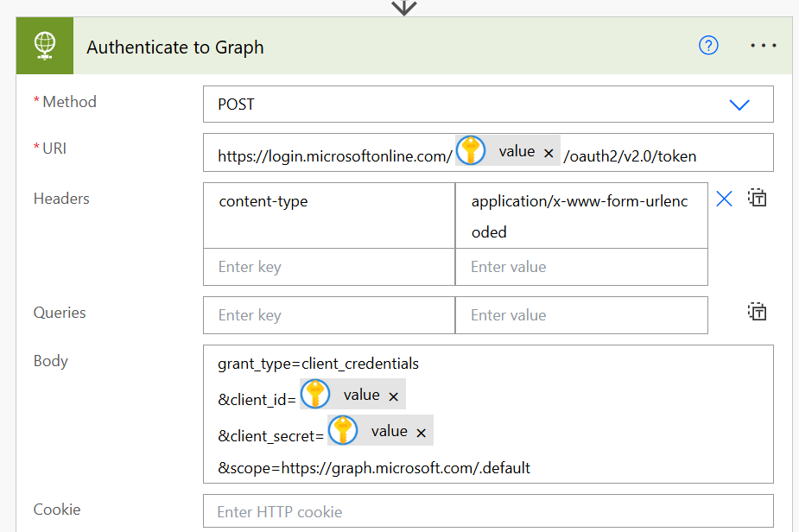
Task: Click the Authenticate to Graph title
Action: click(x=175, y=47)
